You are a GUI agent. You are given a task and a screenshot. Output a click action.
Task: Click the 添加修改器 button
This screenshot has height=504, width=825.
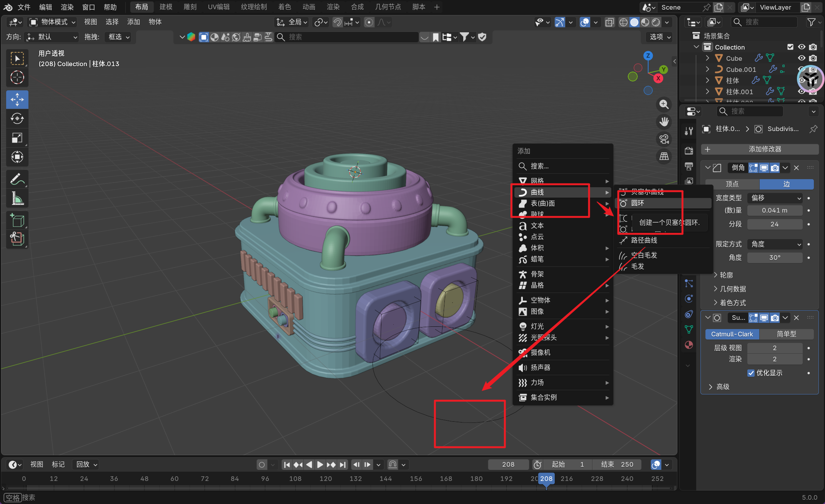760,149
